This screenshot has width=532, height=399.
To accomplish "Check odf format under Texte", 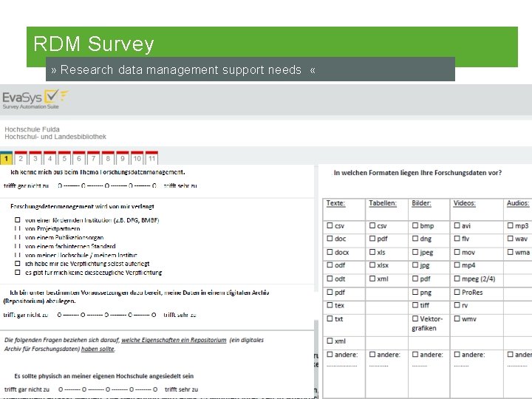I will 330,265.
